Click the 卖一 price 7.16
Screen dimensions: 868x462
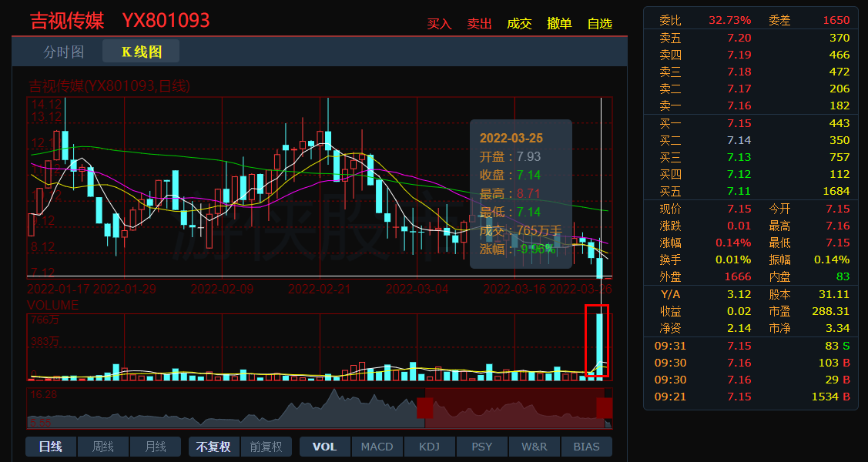click(739, 105)
